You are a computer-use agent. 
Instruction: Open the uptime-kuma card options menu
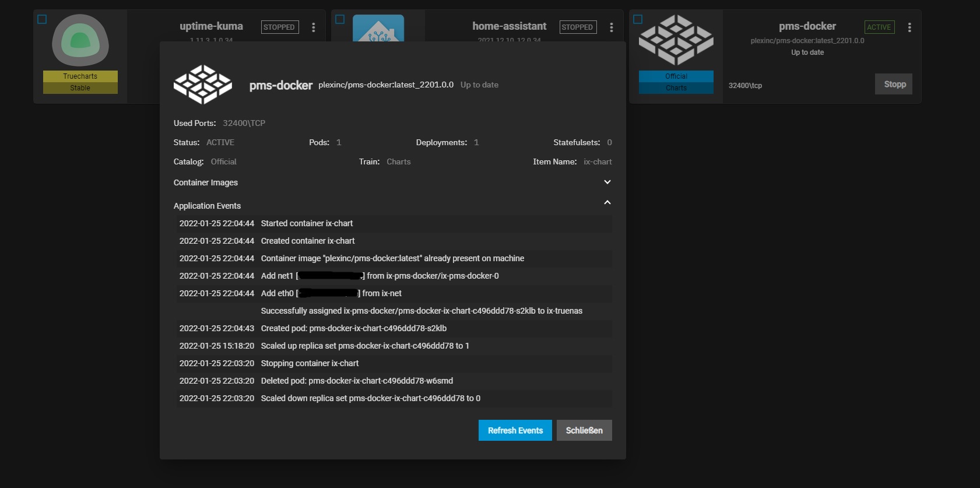[314, 27]
